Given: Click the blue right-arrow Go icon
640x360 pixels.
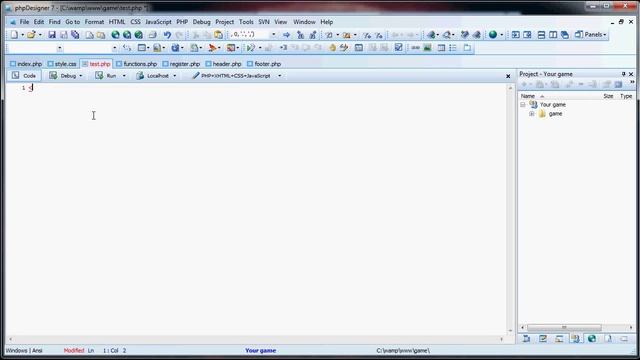Looking at the screenshot, I should point(286,35).
